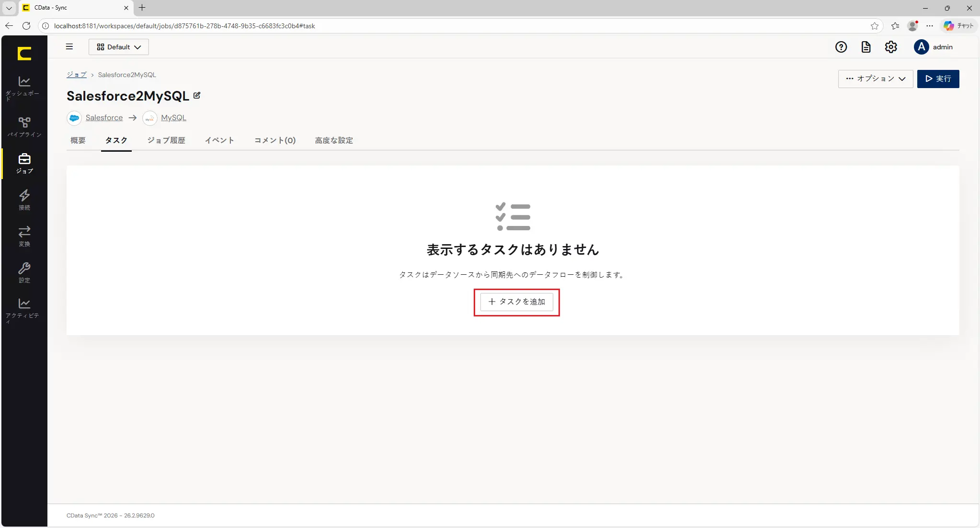Expand the オプション dropdown menu
980x528 pixels.
tap(876, 79)
